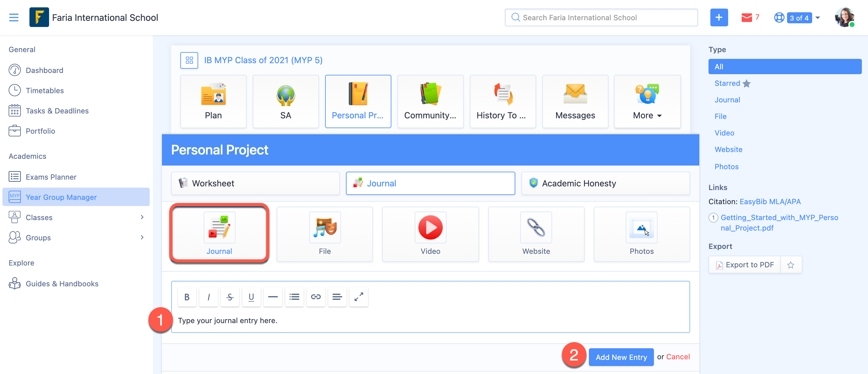
Task: Toggle the star beside Export to PDF
Action: click(790, 265)
